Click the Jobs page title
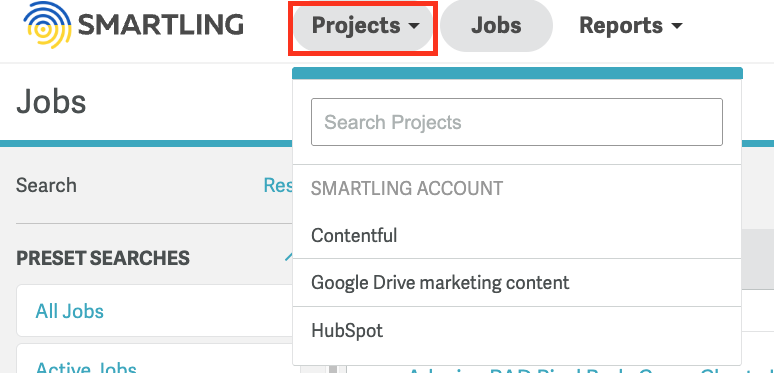Screen dimensions: 774x373 tap(51, 102)
